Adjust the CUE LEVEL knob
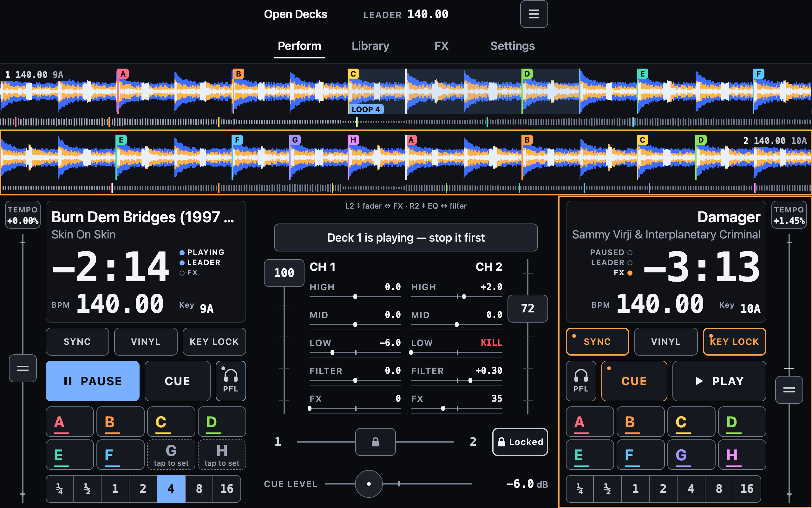This screenshot has width=812, height=508. pos(369,484)
